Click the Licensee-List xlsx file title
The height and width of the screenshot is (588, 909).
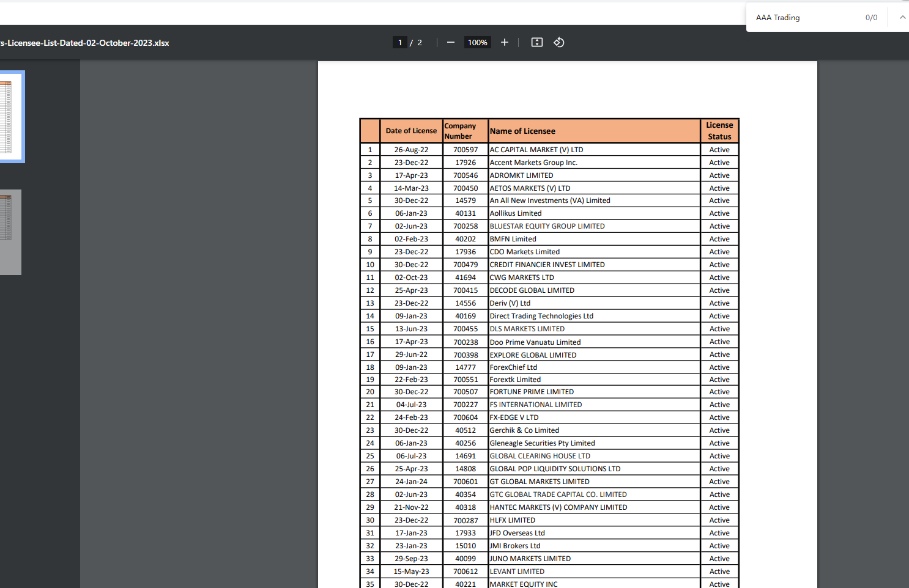tap(84, 43)
